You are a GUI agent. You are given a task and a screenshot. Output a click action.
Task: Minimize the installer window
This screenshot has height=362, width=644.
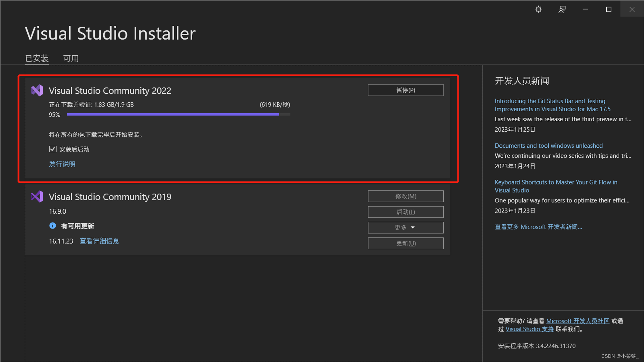pyautogui.click(x=585, y=9)
